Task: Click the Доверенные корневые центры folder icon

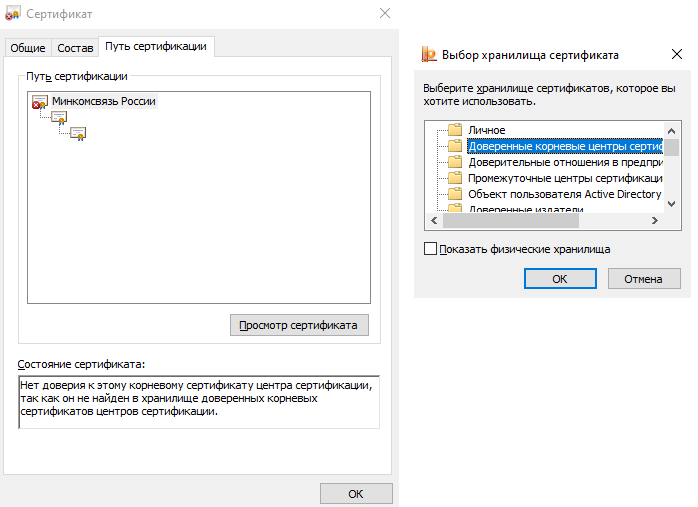Action: [455, 146]
